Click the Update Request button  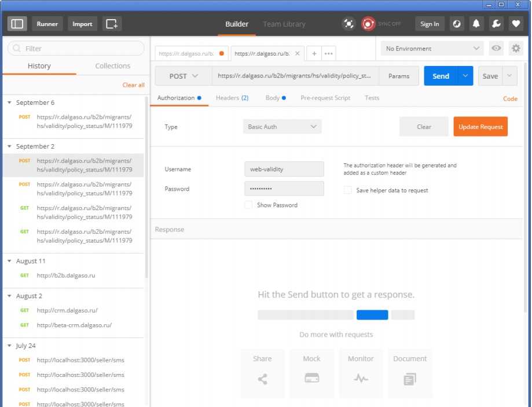(x=480, y=127)
